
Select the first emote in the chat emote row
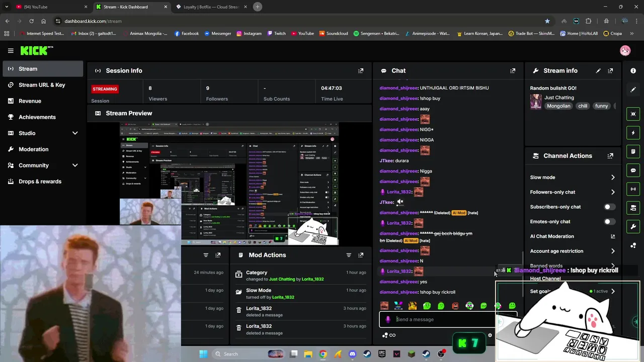point(384,306)
